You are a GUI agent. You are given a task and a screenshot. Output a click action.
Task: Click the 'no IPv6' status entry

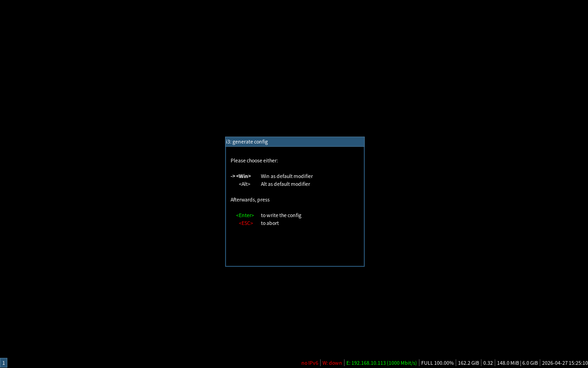310,363
